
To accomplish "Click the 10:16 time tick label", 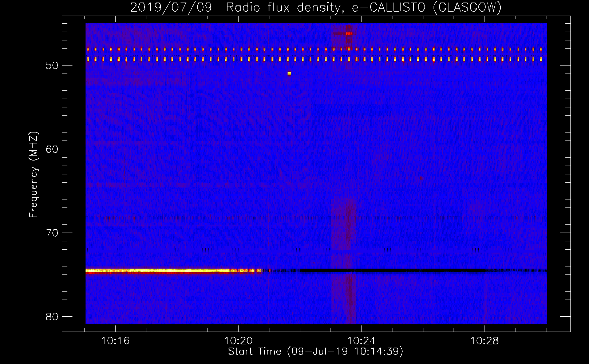I will pos(115,341).
